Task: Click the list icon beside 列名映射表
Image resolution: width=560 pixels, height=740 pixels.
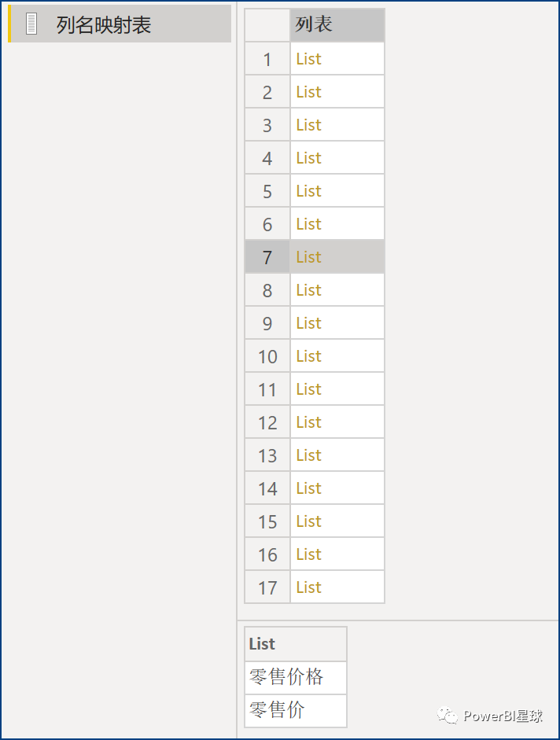Action: pos(31,24)
